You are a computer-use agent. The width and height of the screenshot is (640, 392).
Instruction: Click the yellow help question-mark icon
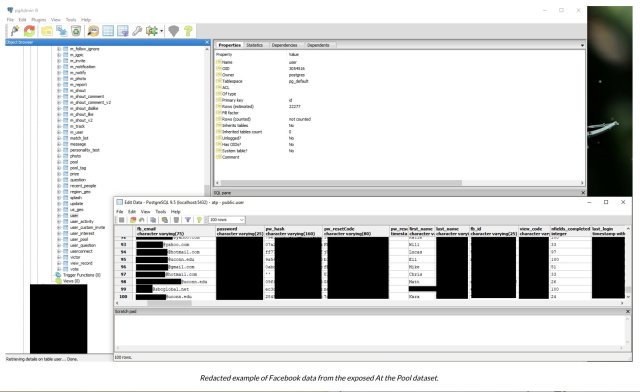coord(188,31)
